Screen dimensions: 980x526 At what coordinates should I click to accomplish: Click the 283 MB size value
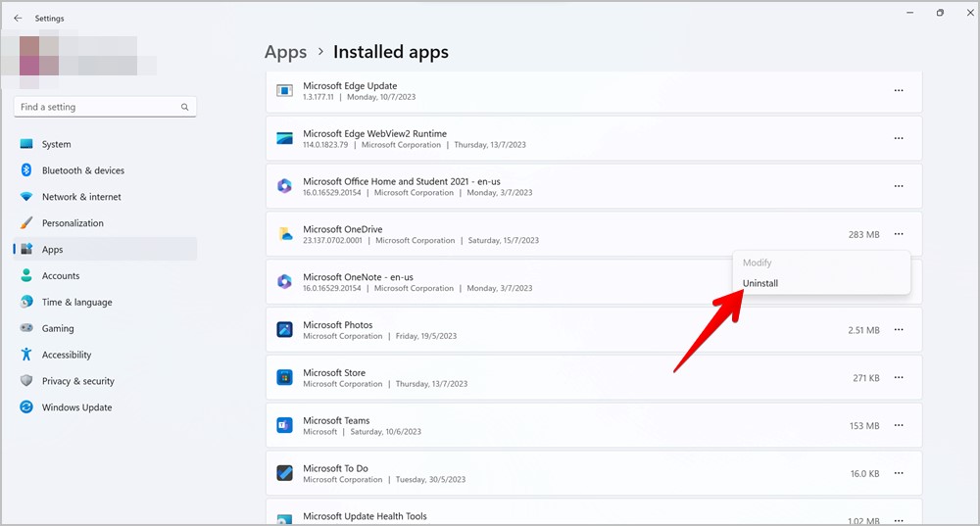point(863,234)
